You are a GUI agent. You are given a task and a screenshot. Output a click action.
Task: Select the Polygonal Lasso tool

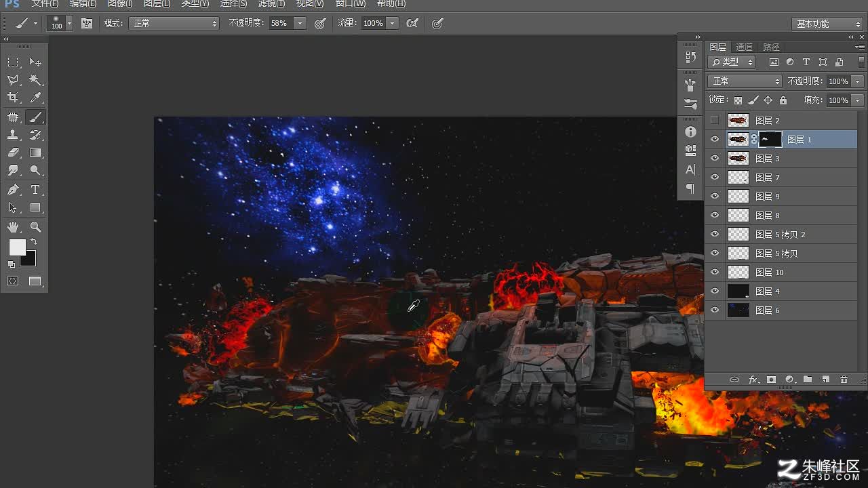[13, 80]
